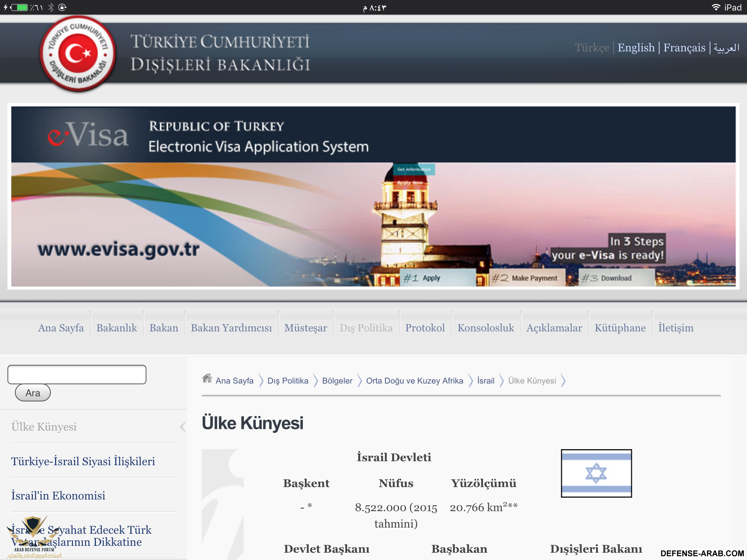Viewport: 747px width, 560px height.
Task: Switch the language to English
Action: [x=636, y=48]
